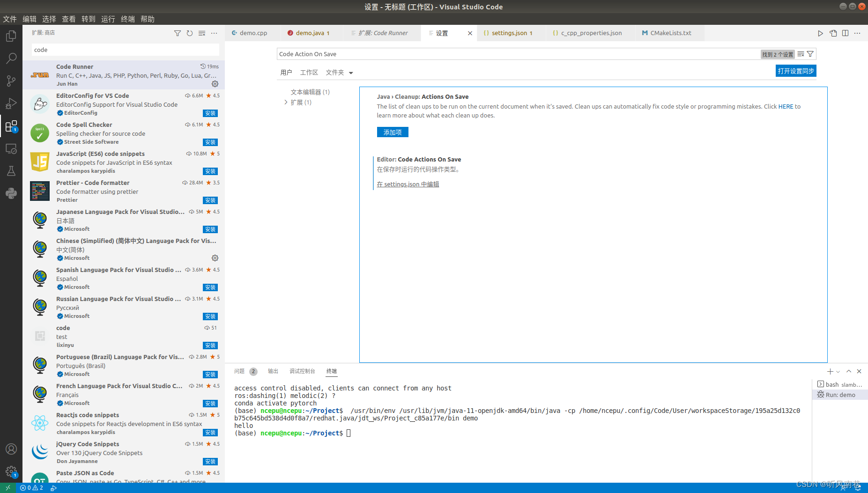Open remote window status bar icon
The height and width of the screenshot is (493, 868).
[8, 488]
